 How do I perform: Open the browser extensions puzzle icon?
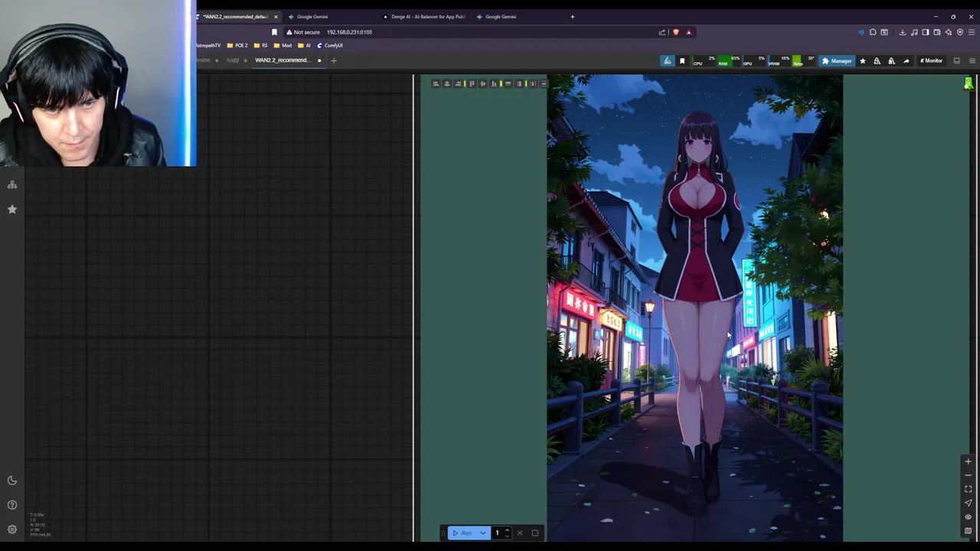point(873,32)
